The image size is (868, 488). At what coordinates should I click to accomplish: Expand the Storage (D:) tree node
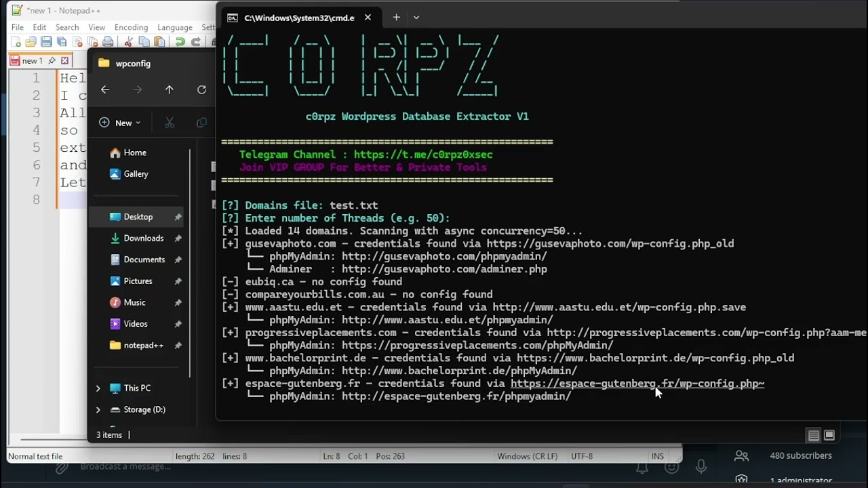[x=98, y=409]
